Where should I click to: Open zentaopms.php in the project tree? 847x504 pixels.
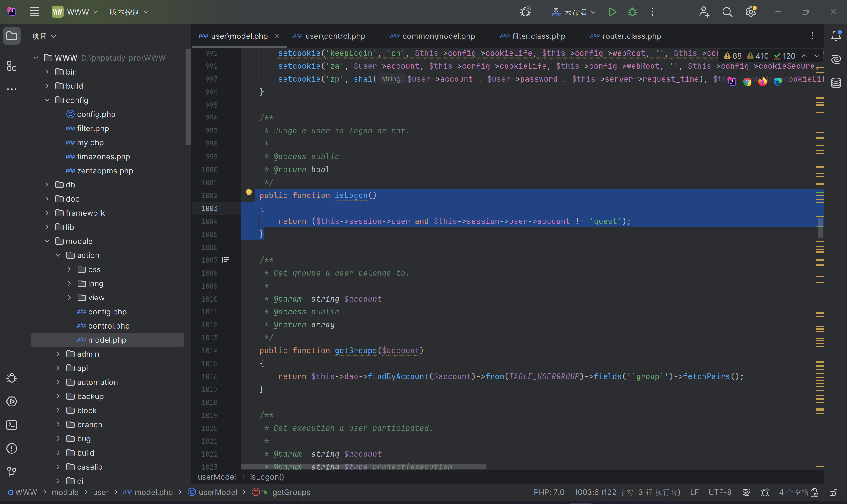click(x=105, y=171)
